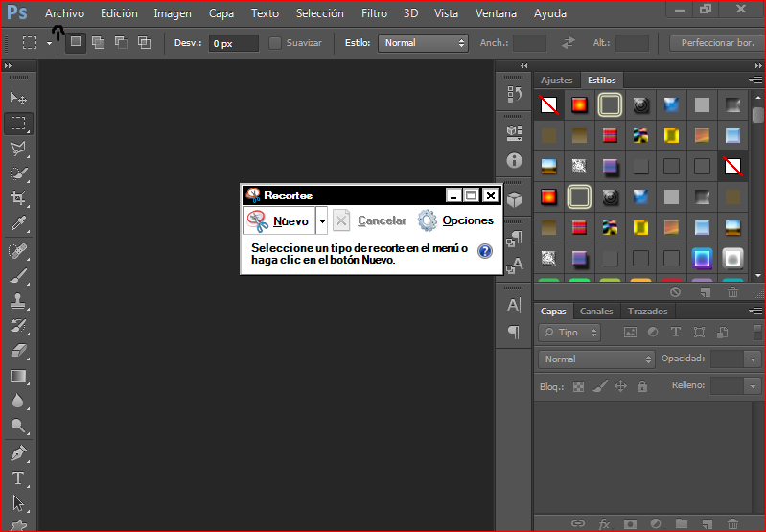Click Perfeccionar borde button

tap(718, 43)
